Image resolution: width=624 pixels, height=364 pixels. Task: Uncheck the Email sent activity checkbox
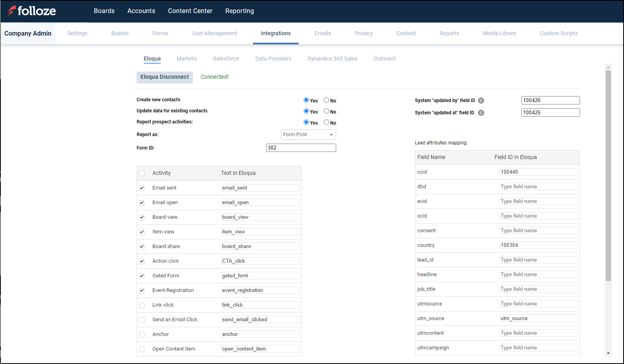142,188
